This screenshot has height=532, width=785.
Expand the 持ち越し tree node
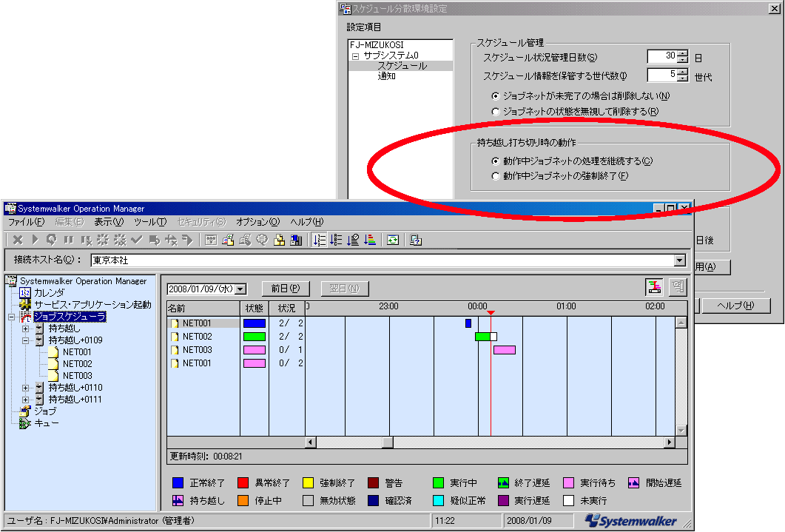[x=26, y=329]
